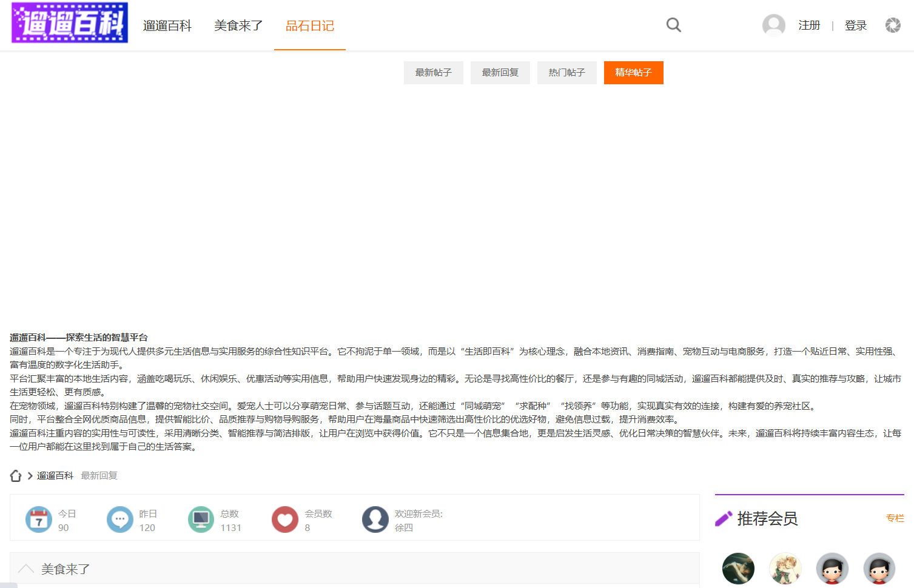Click the heart icon for 会员数
Image resolution: width=914 pixels, height=588 pixels.
coord(285,520)
